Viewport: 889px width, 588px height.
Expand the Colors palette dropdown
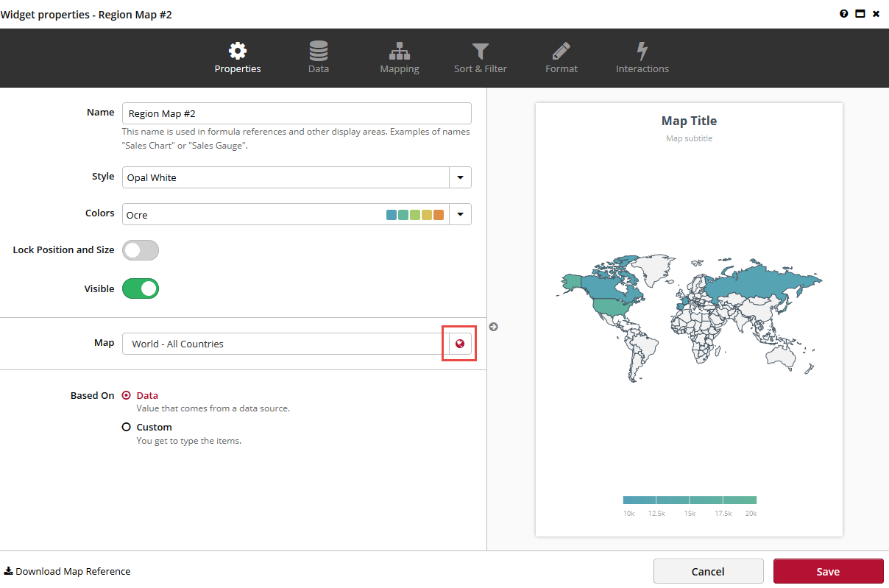[x=460, y=214]
